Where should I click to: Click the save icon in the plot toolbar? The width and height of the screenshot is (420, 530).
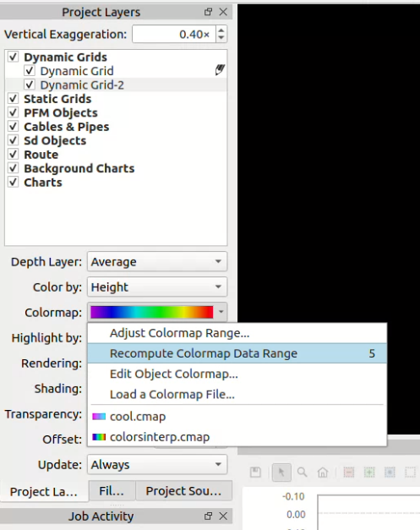click(x=255, y=472)
